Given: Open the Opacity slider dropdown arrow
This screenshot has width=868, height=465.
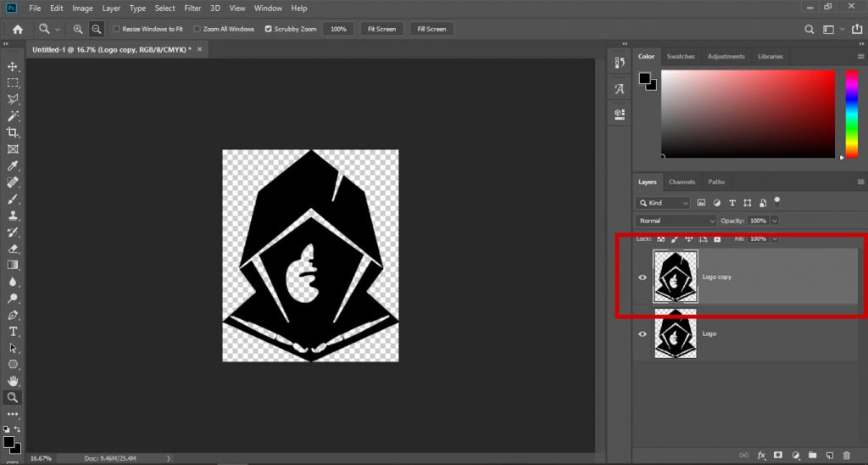Looking at the screenshot, I should point(775,221).
